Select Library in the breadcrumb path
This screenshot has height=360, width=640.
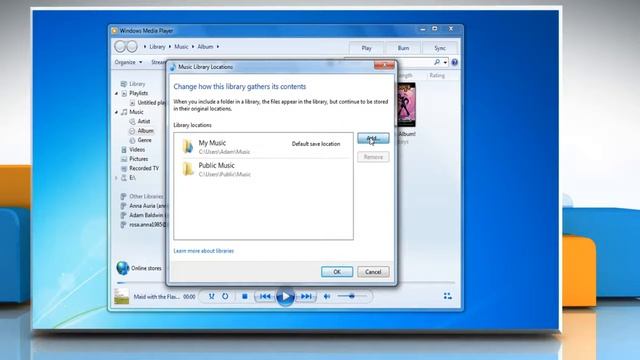pyautogui.click(x=157, y=47)
